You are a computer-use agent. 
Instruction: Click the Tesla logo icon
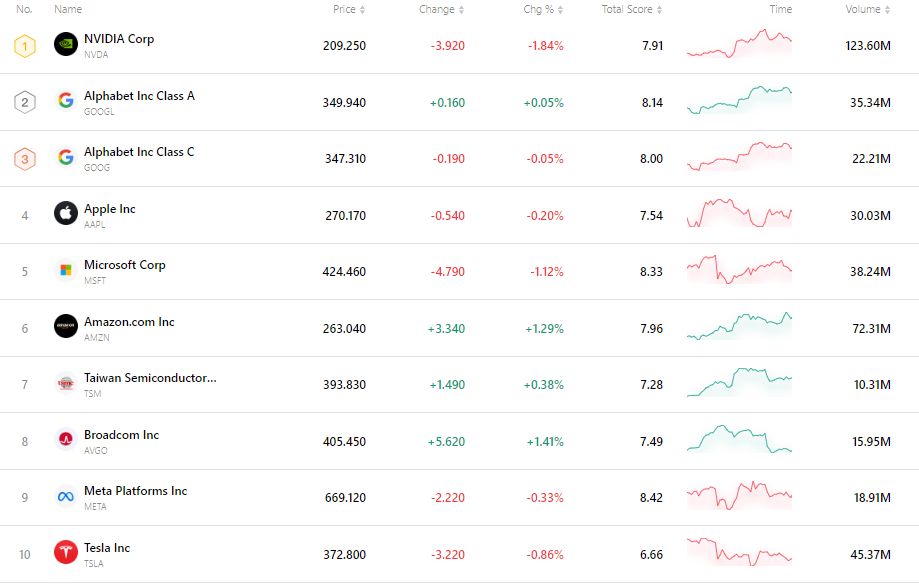pyautogui.click(x=65, y=553)
